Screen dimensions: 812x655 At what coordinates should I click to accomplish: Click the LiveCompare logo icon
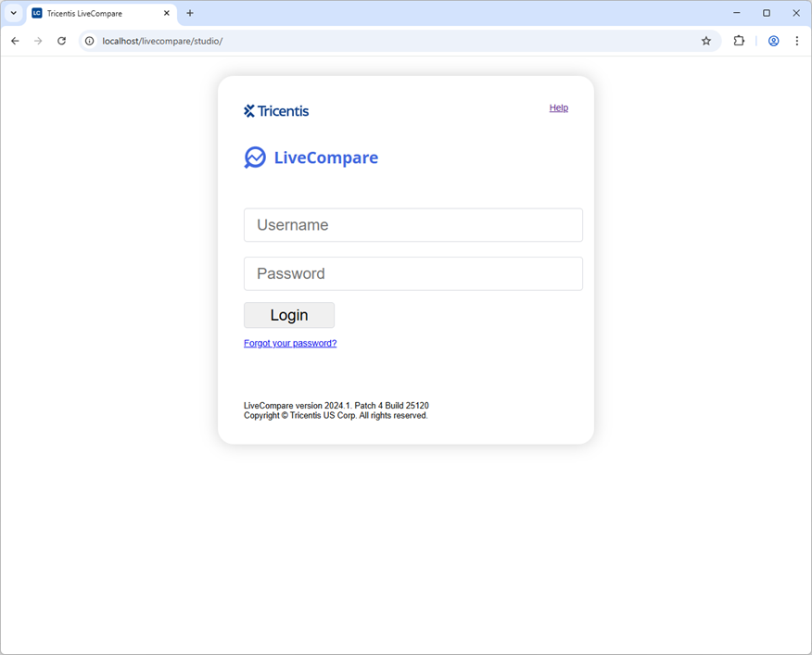pos(255,157)
